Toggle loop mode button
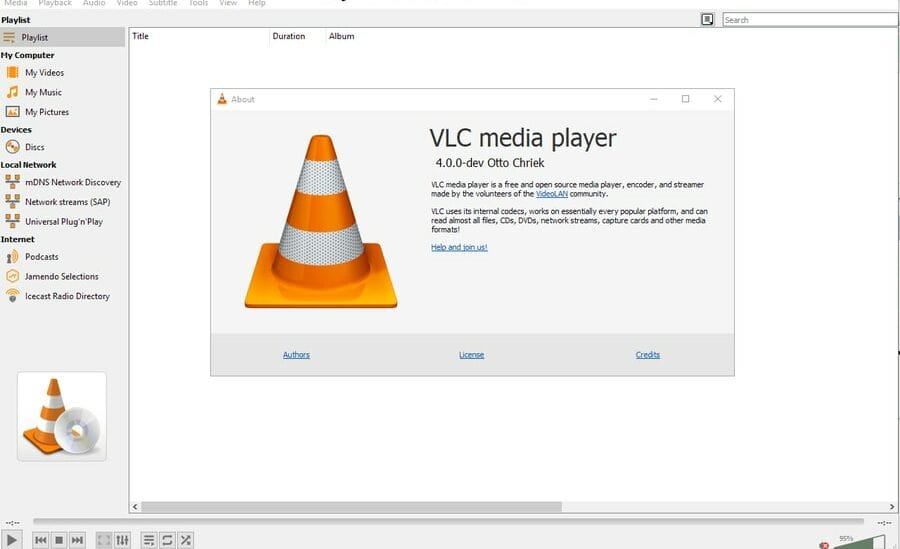This screenshot has width=900, height=549. [167, 540]
